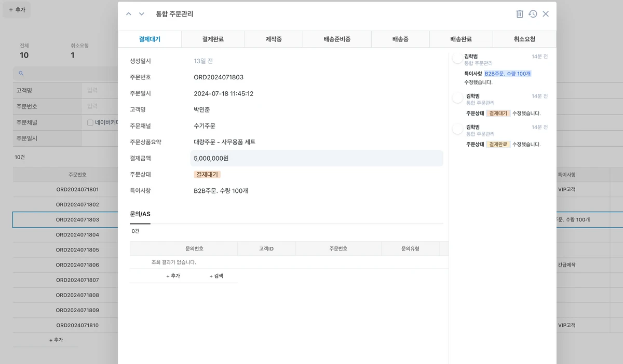The height and width of the screenshot is (364, 623).
Task: Click + 추가 button under 문의/AS table
Action: coord(173,276)
